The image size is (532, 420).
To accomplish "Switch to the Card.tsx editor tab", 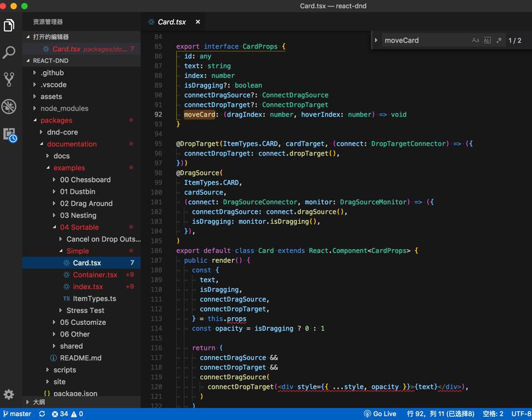I will pos(171,22).
